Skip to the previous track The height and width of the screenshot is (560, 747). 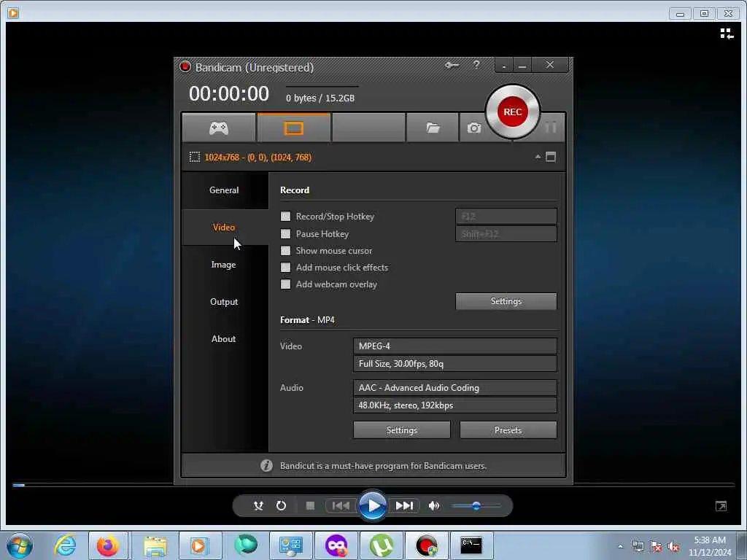[341, 506]
